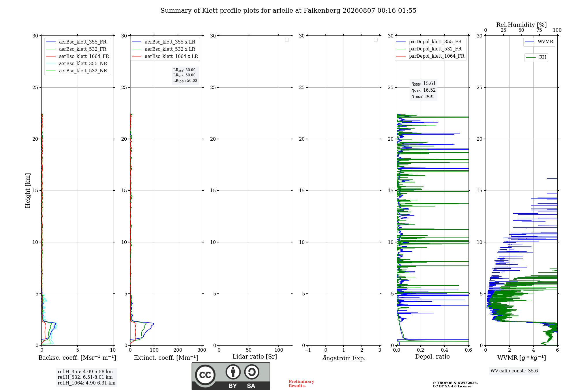Screen dimensions: 577x392
Task: Click the 'WV-calib.const.: 35.6' label
Action: tap(514, 371)
